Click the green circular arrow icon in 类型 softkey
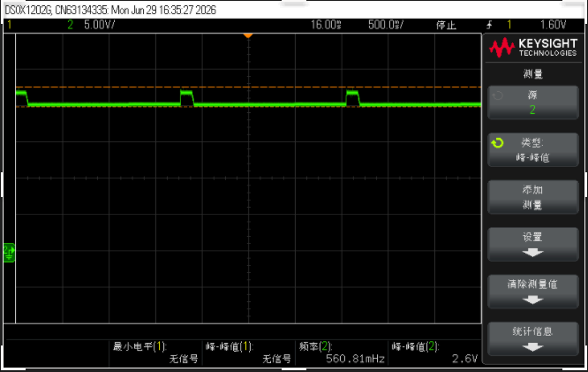This screenshot has width=588, height=372. pyautogui.click(x=497, y=143)
